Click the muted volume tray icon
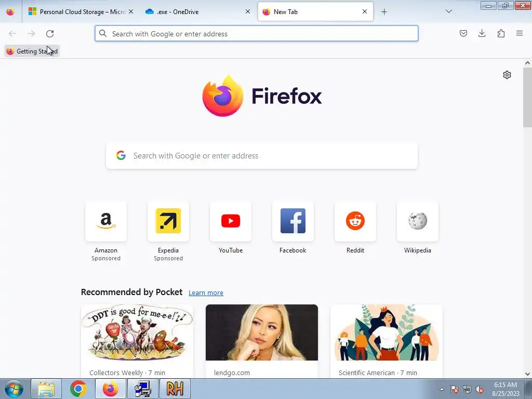The width and height of the screenshot is (532, 399). (480, 389)
